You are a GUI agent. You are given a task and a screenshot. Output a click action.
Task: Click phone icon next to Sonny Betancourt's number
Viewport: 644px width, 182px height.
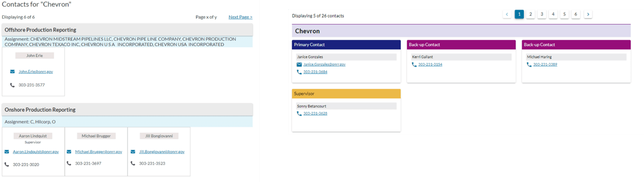[299, 114]
